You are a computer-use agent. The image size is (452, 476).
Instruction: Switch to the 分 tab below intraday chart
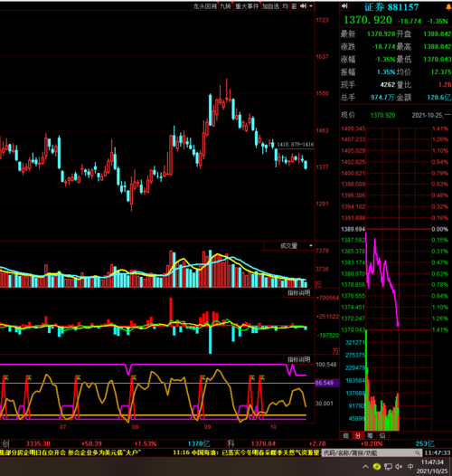coord(358,435)
